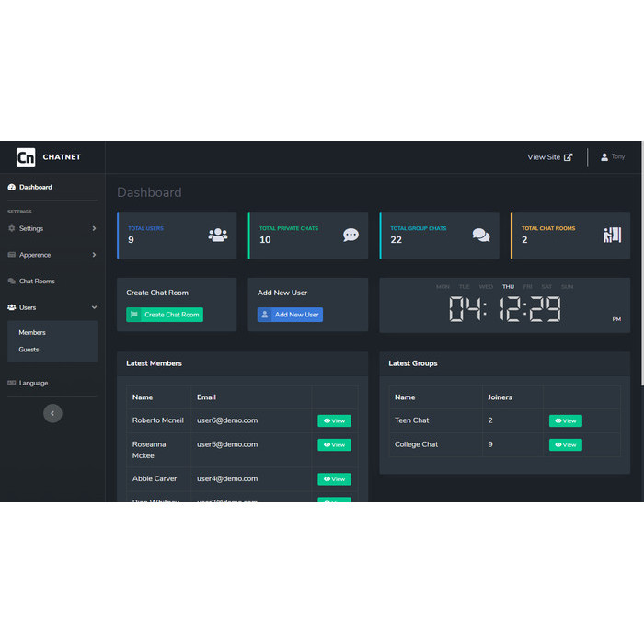Image resolution: width=644 pixels, height=644 pixels.
Task: View Abbie Carver member
Action: click(x=334, y=479)
